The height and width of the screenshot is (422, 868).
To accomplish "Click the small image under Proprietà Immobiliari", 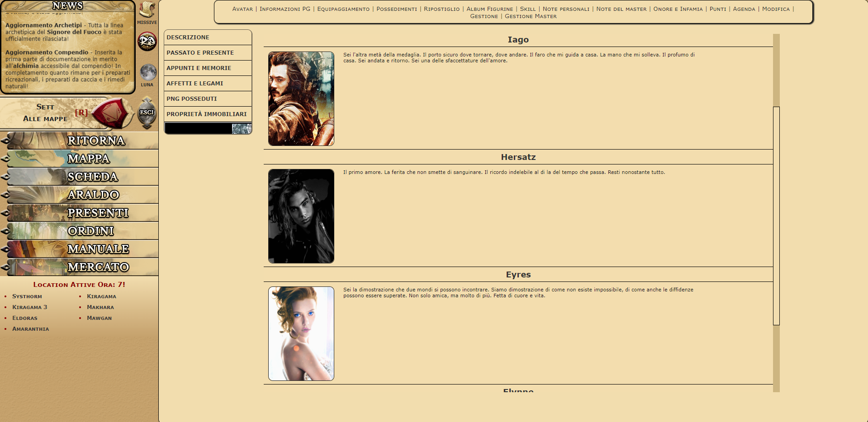I will 242,129.
